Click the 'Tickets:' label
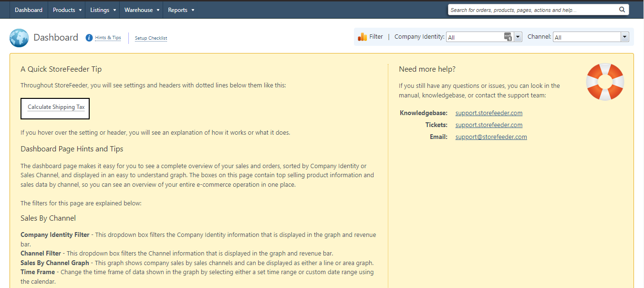Screen dimensions: 644x288 (x=436, y=125)
